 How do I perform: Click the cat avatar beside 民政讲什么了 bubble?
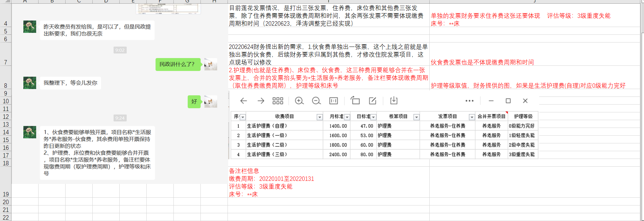pyautogui.click(x=211, y=64)
